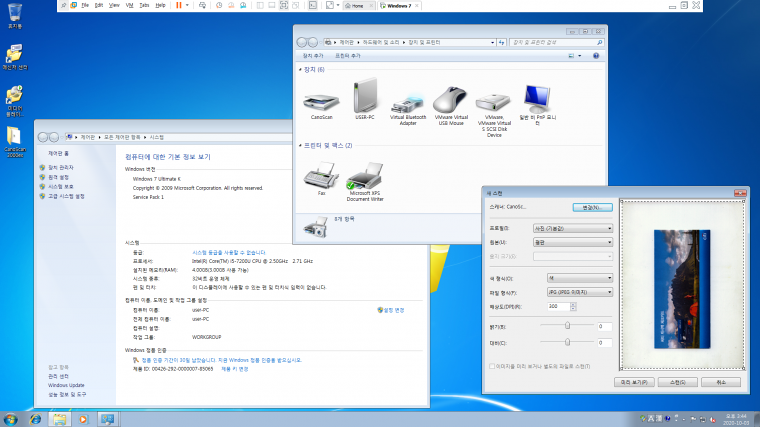Collapse the Printers and Faxes (2) group

point(300,145)
